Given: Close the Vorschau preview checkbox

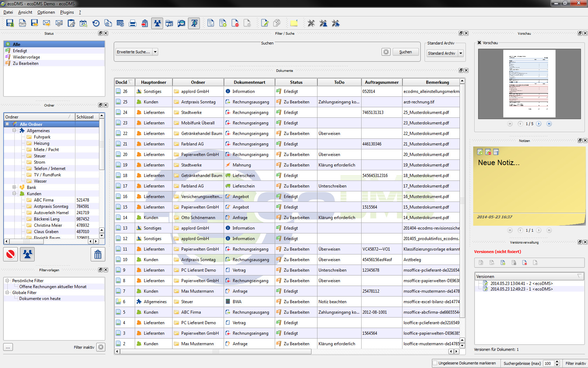Looking at the screenshot, I should (x=479, y=43).
